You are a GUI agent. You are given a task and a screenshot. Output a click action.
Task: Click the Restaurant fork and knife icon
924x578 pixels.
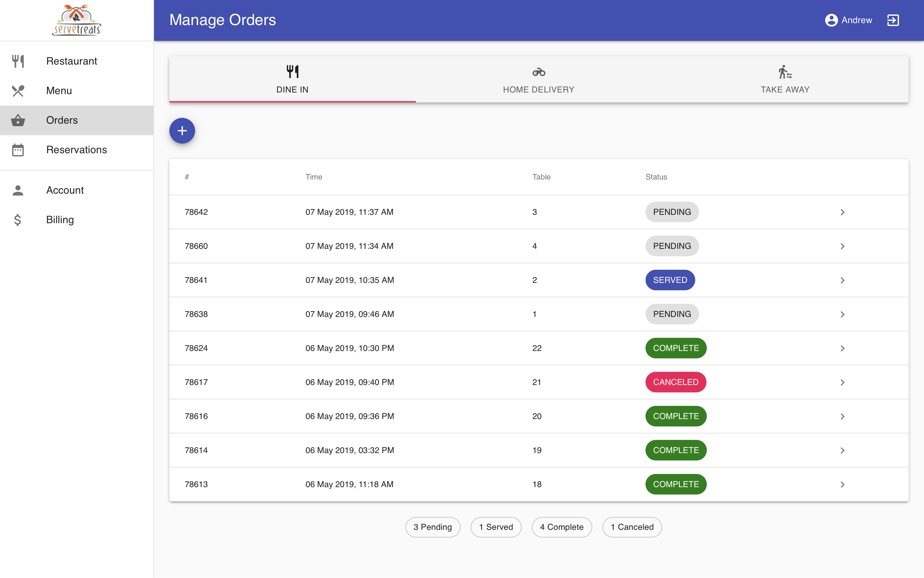tap(18, 61)
